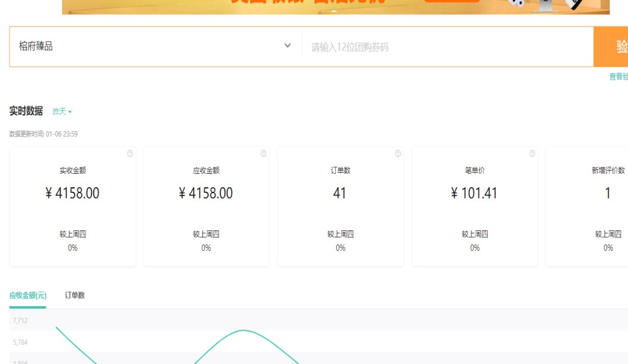Select the 实收金额 ¥4158.00 value
The width and height of the screenshot is (628, 364).
[x=73, y=193]
